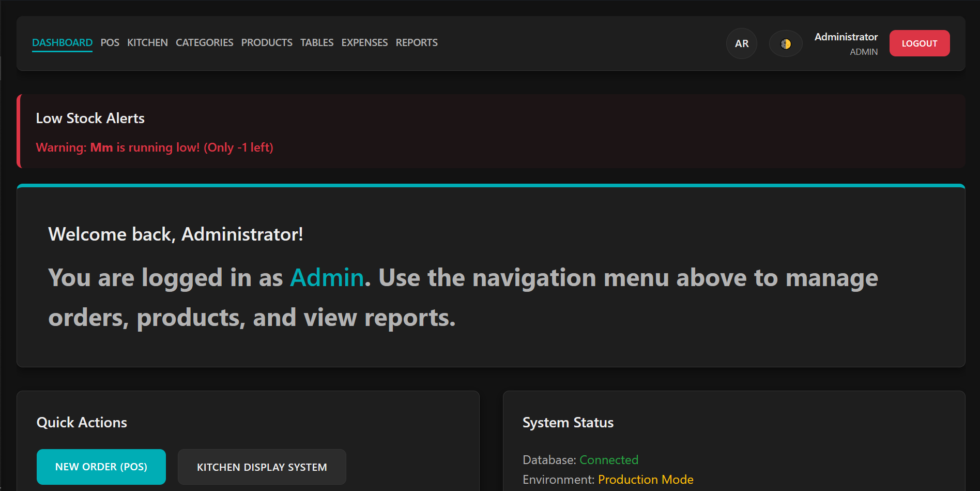The width and height of the screenshot is (980, 491).
Task: Click the System Status heading
Action: [x=568, y=423]
